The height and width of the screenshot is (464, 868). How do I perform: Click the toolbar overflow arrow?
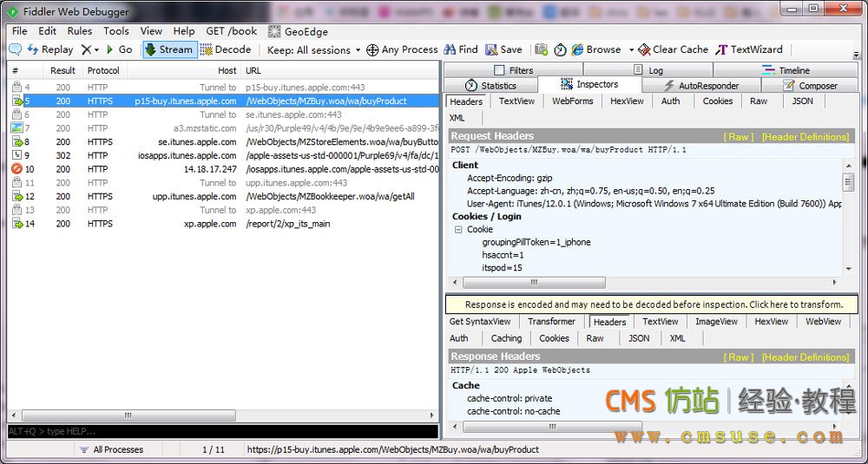(x=857, y=55)
